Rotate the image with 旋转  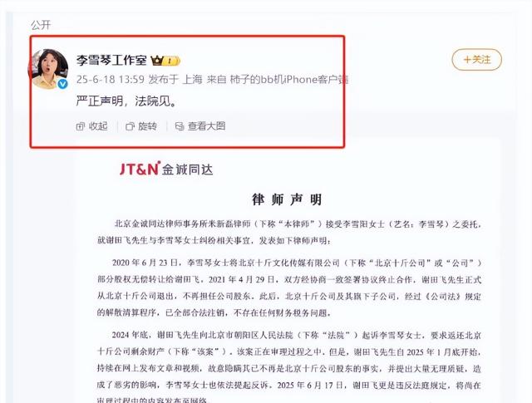pyautogui.click(x=141, y=126)
